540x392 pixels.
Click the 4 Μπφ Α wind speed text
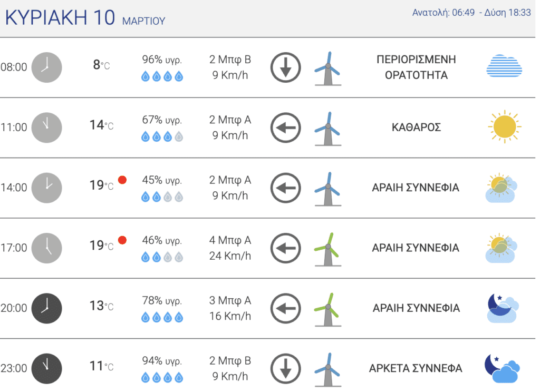230,240
